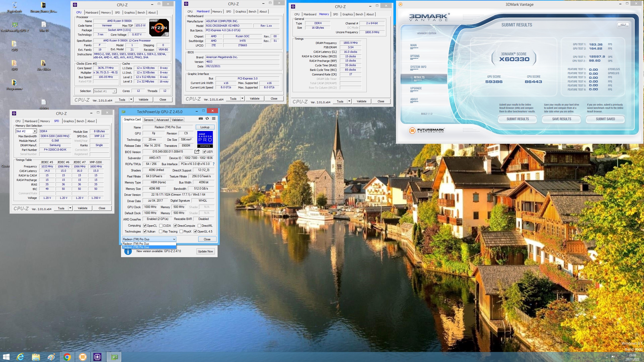Click HELP button in 3DMark Vantage
This screenshot has width=644, height=362.
pyautogui.click(x=623, y=25)
